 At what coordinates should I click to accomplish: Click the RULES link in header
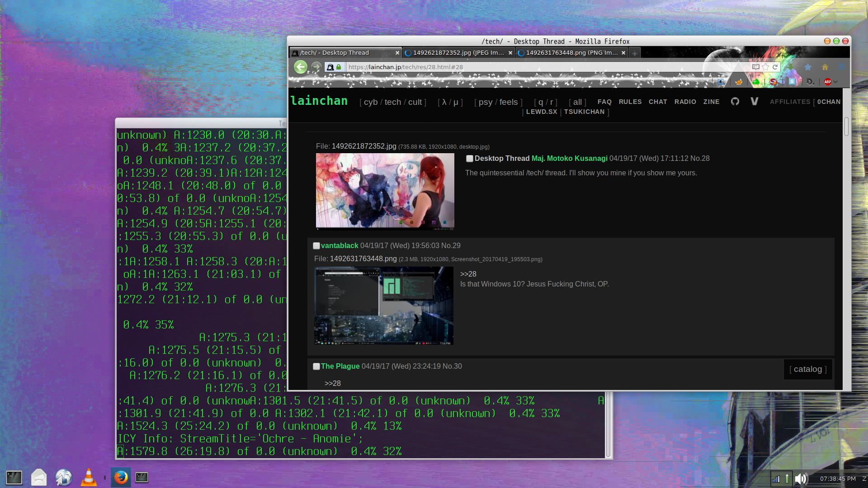coord(630,102)
